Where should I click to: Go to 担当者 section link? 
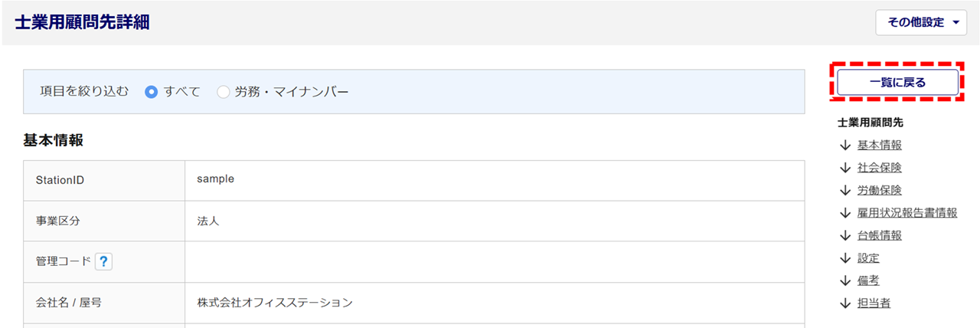point(874,303)
